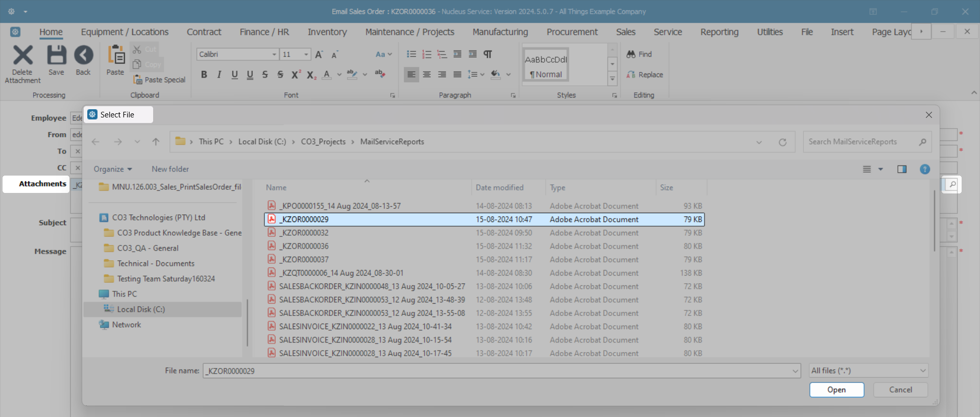Toggle single strikethrough formatting
This screenshot has height=417, width=980.
(x=265, y=75)
